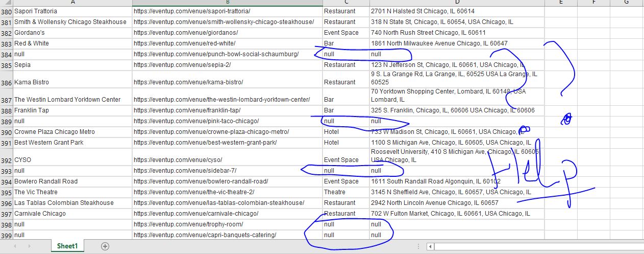Add a new sheet with plus icon
644x254 pixels.
click(105, 246)
